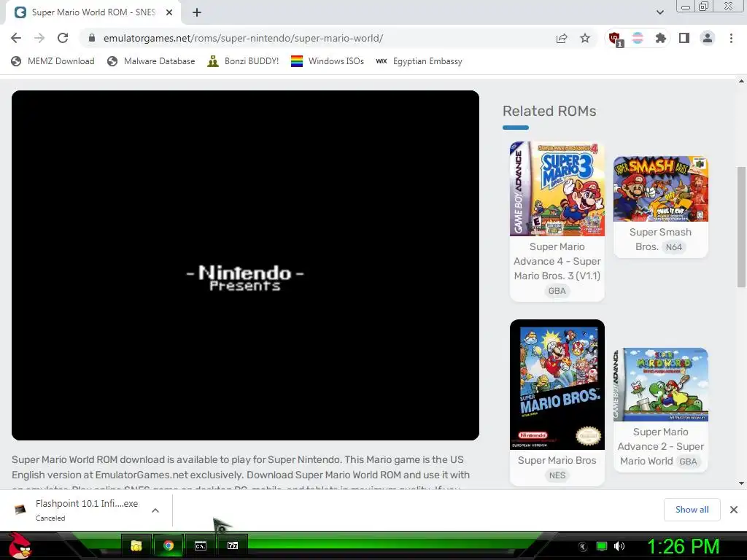Screen dimensions: 747x560
Task: Expand the Flashpoint download options chevron
Action: pyautogui.click(x=155, y=510)
